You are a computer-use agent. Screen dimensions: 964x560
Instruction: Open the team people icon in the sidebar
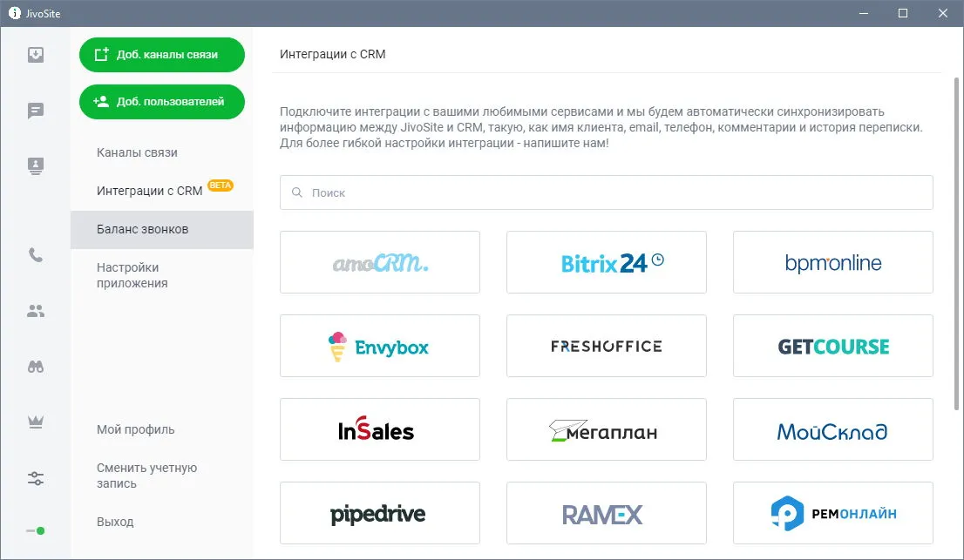(36, 311)
